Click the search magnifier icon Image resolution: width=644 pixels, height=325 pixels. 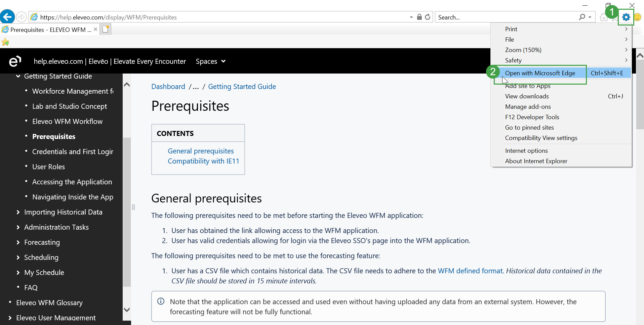pyautogui.click(x=582, y=17)
